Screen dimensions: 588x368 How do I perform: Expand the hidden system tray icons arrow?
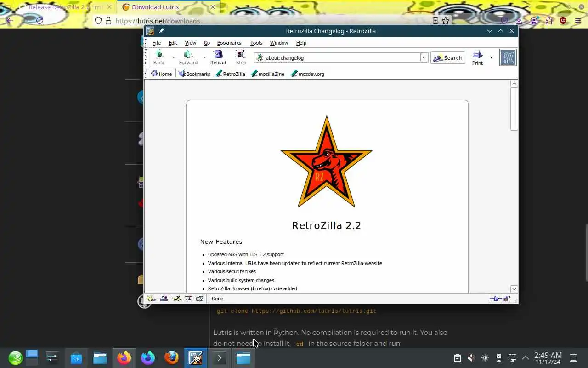[x=526, y=358]
